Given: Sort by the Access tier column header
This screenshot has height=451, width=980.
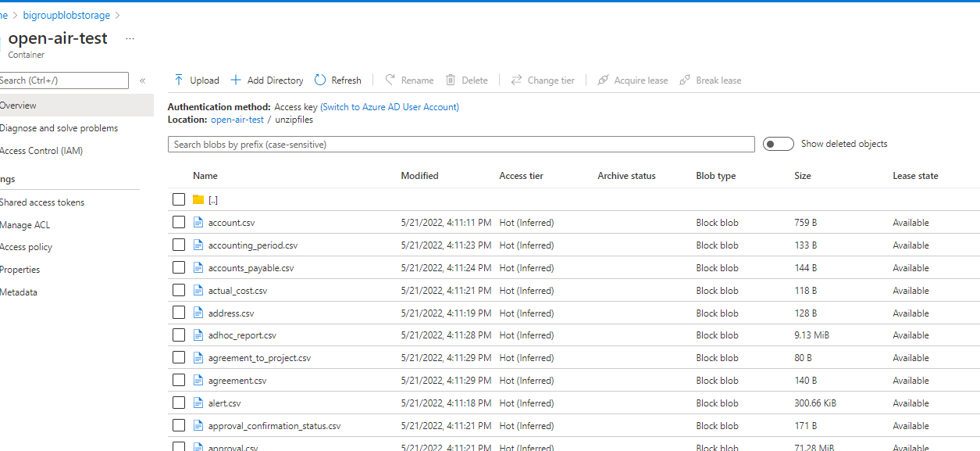Looking at the screenshot, I should (521, 176).
